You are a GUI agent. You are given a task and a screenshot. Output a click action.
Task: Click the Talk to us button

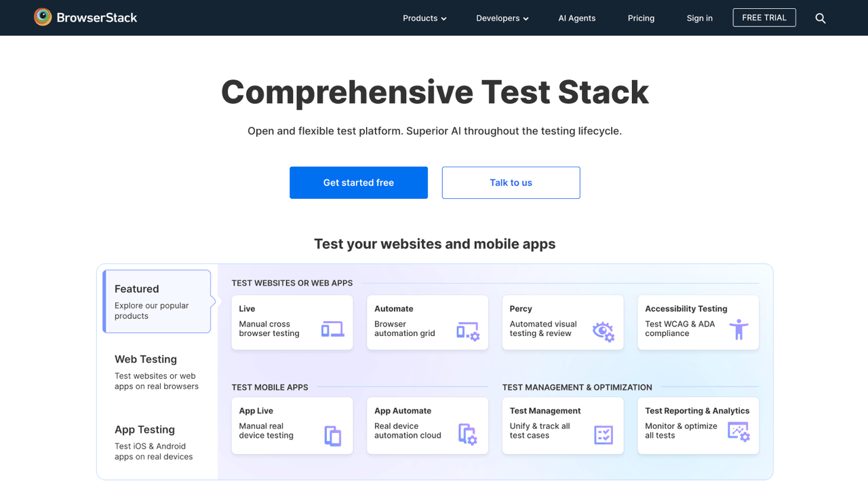point(511,182)
